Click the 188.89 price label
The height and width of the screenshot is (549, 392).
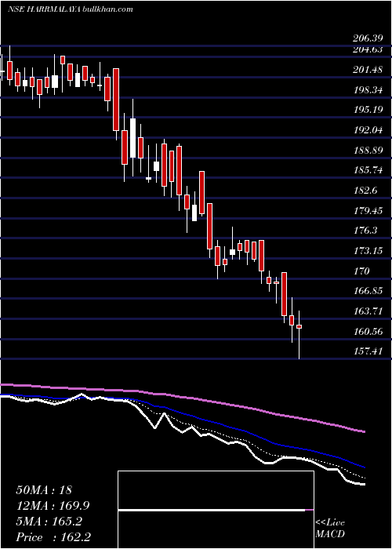pyautogui.click(x=367, y=151)
